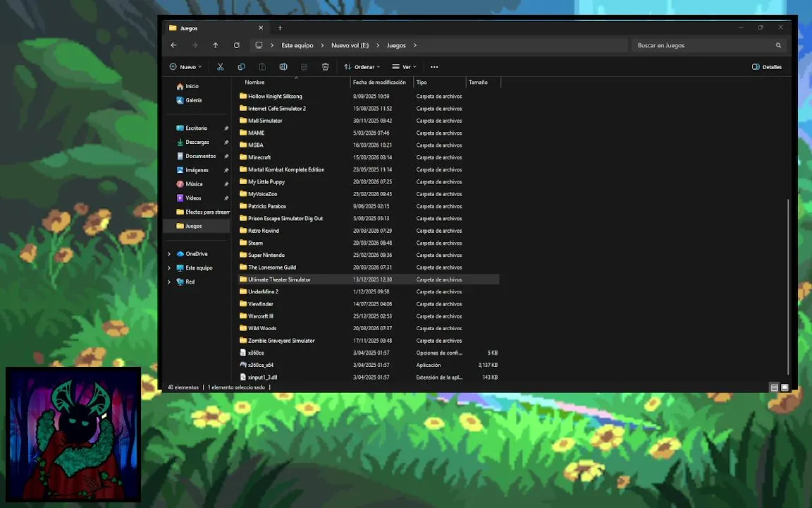Screen dimensions: 812x508
Task: Select Ultimate Theater Simulator folder
Action: click(x=279, y=280)
